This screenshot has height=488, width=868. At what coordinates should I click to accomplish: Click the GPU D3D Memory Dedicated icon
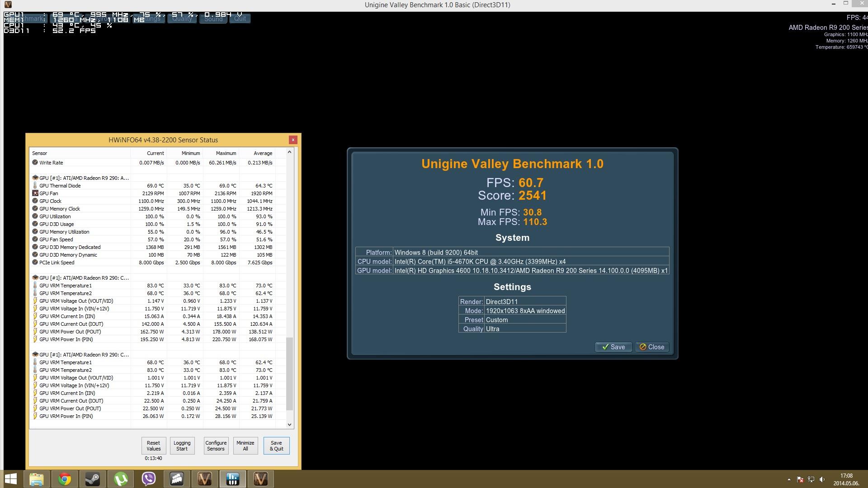pyautogui.click(x=35, y=247)
